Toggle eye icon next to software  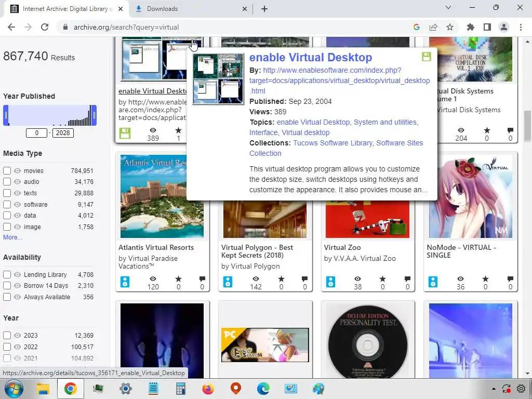[17, 204]
